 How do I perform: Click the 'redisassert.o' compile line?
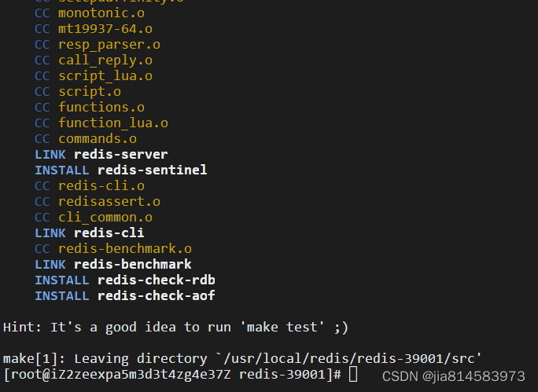98,202
